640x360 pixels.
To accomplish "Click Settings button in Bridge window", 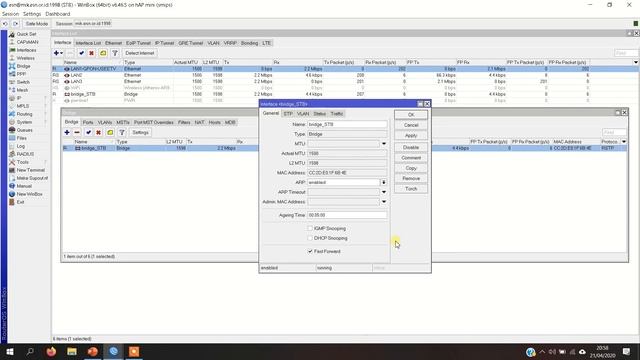I will pos(140,133).
